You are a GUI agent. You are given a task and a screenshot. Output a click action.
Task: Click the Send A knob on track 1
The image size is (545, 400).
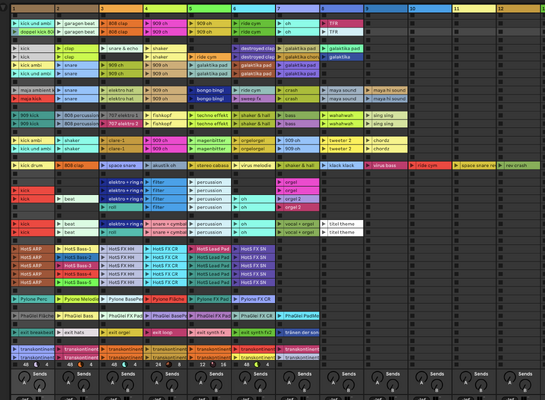24,377
